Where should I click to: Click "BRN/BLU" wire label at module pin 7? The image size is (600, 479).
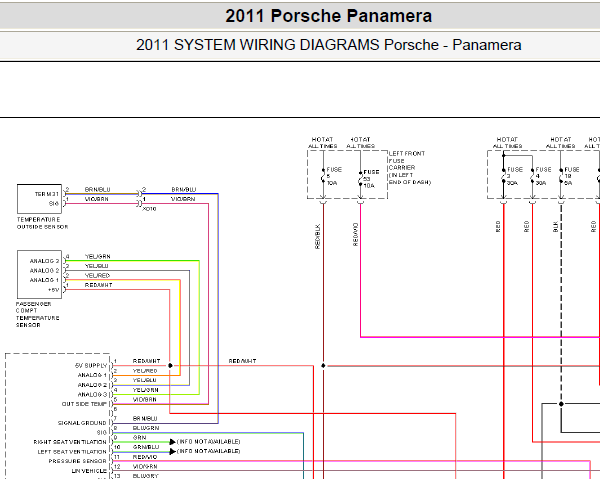(145, 419)
